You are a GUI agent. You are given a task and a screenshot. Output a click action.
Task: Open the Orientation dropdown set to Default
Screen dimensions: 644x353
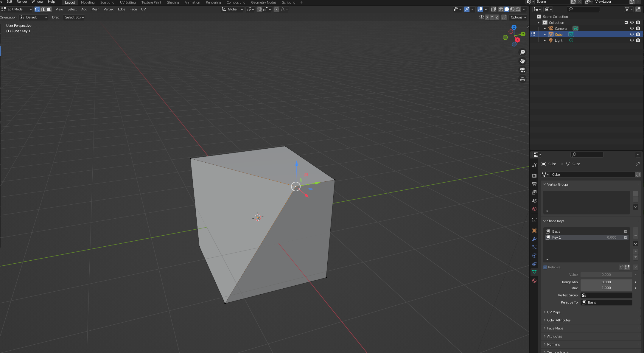tap(33, 17)
